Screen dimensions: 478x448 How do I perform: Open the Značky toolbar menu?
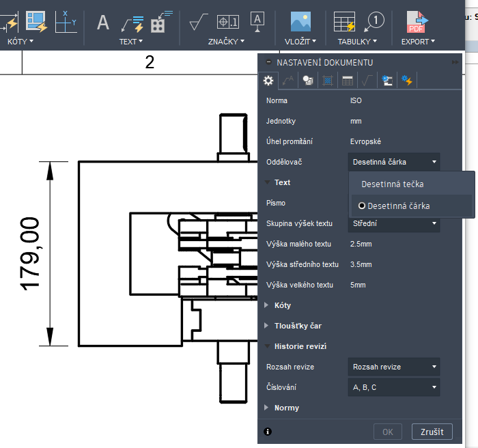point(226,42)
